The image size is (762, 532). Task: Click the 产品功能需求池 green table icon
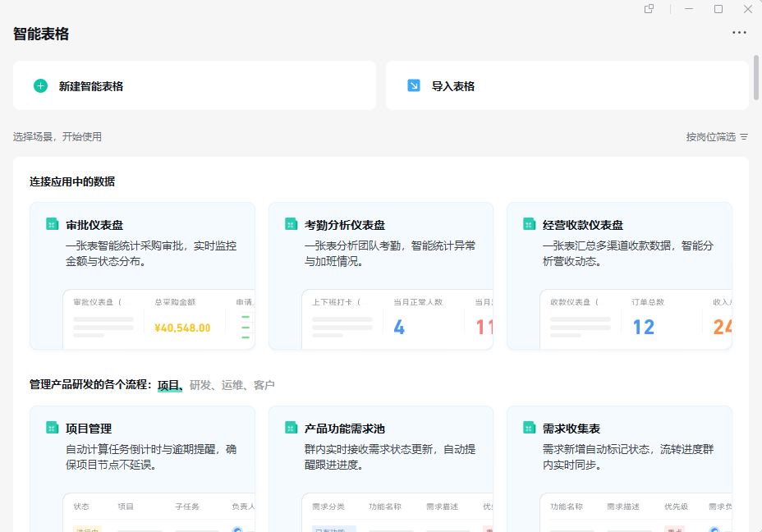click(x=289, y=426)
